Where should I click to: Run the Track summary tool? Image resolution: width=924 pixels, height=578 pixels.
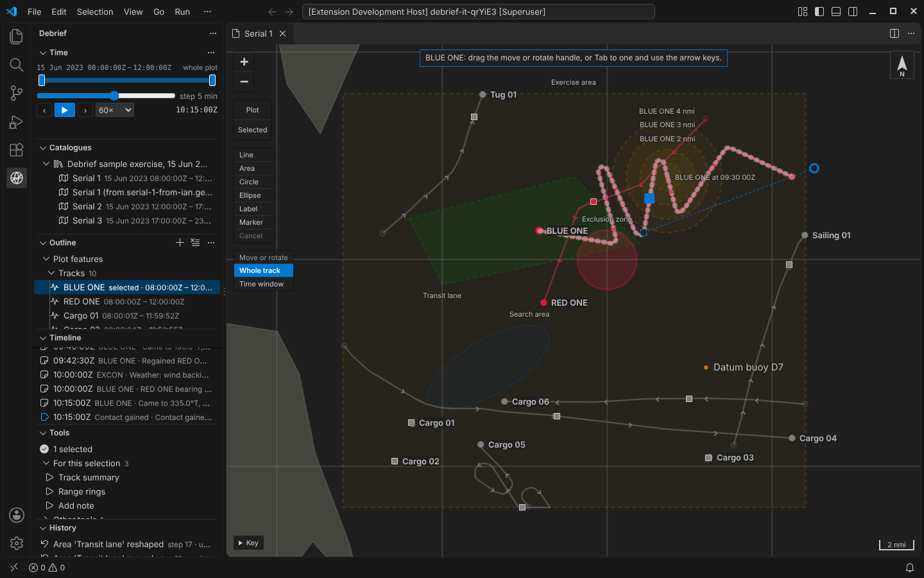(89, 478)
